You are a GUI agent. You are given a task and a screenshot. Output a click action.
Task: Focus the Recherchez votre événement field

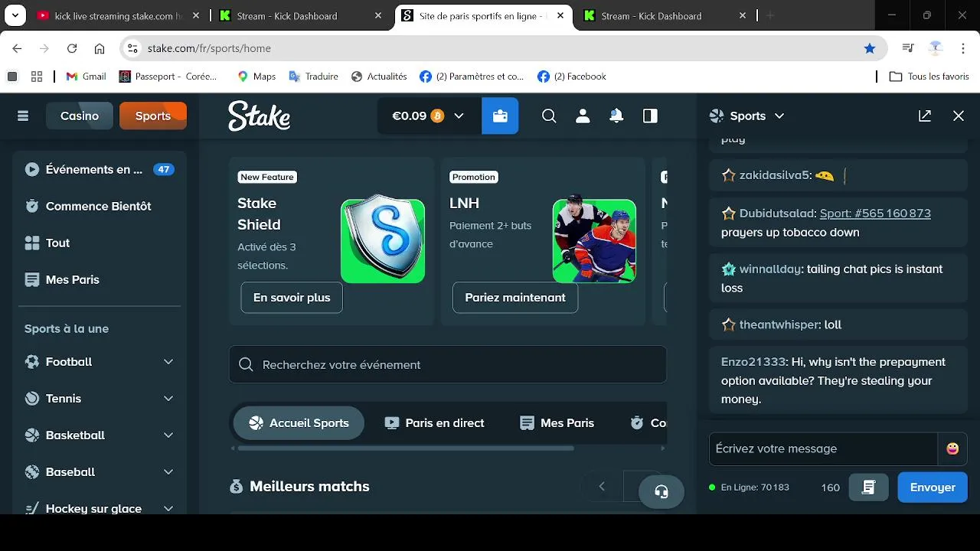pos(448,364)
